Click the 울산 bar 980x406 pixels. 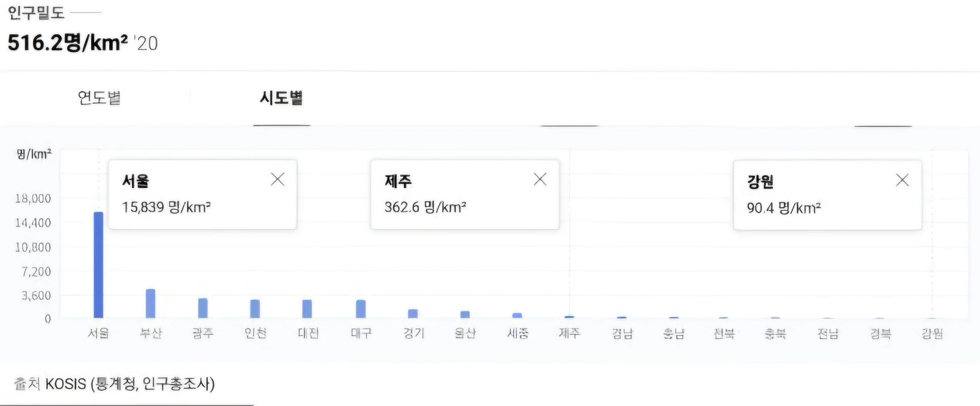point(465,315)
